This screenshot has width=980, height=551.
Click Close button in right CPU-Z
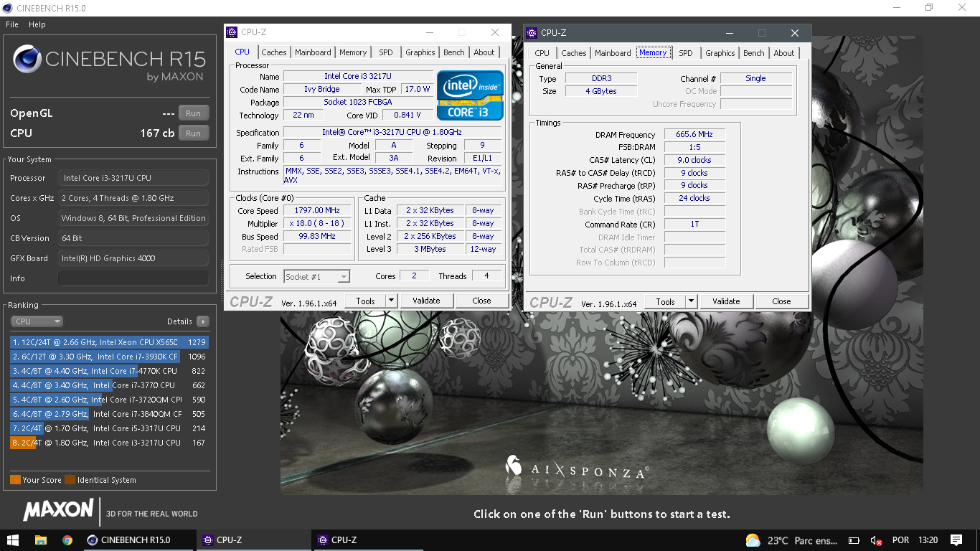tap(782, 302)
